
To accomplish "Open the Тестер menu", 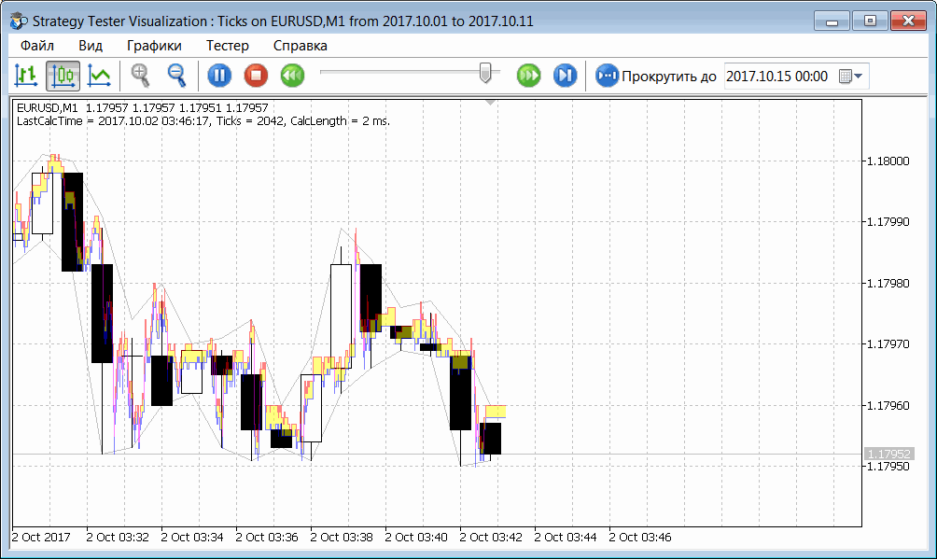I will tap(228, 46).
